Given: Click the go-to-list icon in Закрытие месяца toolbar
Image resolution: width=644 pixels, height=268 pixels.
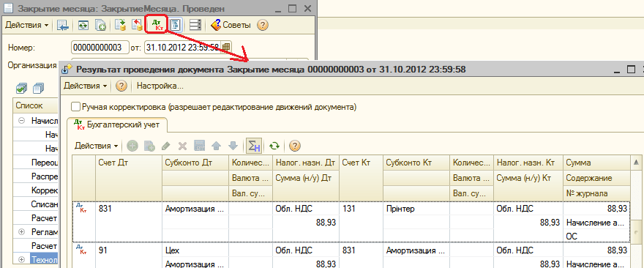Looking at the screenshot, I should click(x=62, y=25).
